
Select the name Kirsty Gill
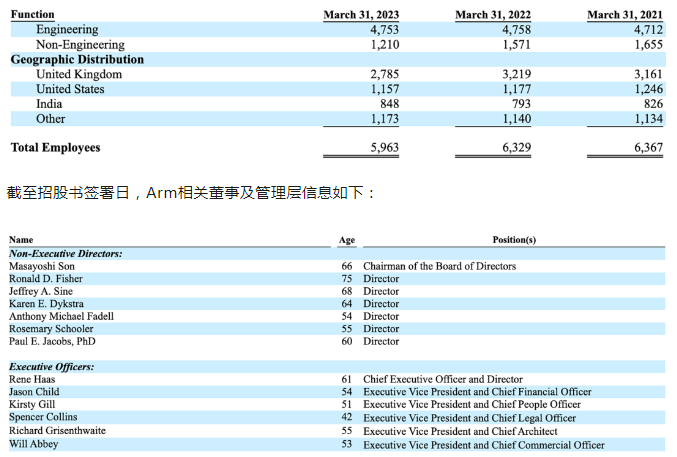pos(32,405)
